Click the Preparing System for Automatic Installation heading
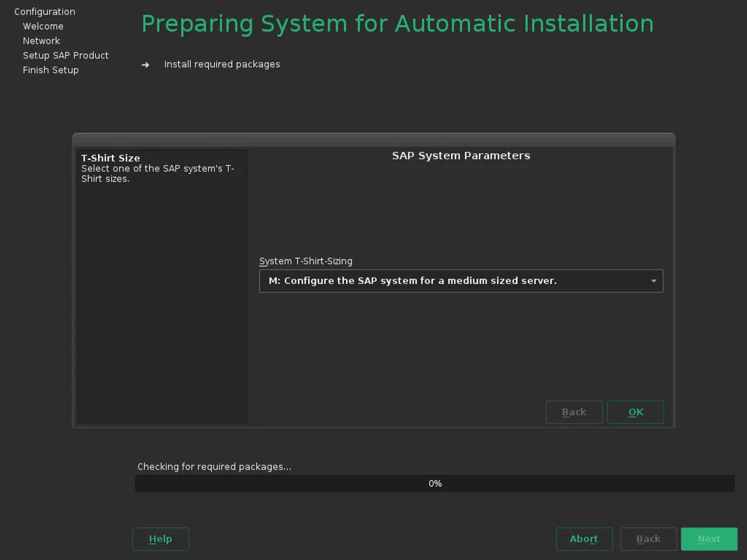 click(397, 24)
